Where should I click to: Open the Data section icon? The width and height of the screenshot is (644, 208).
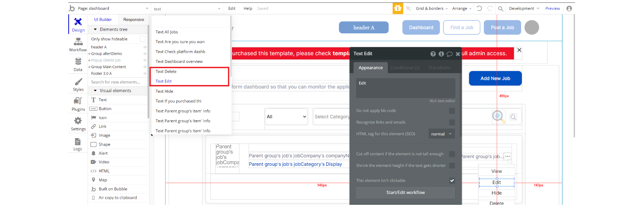(x=78, y=62)
